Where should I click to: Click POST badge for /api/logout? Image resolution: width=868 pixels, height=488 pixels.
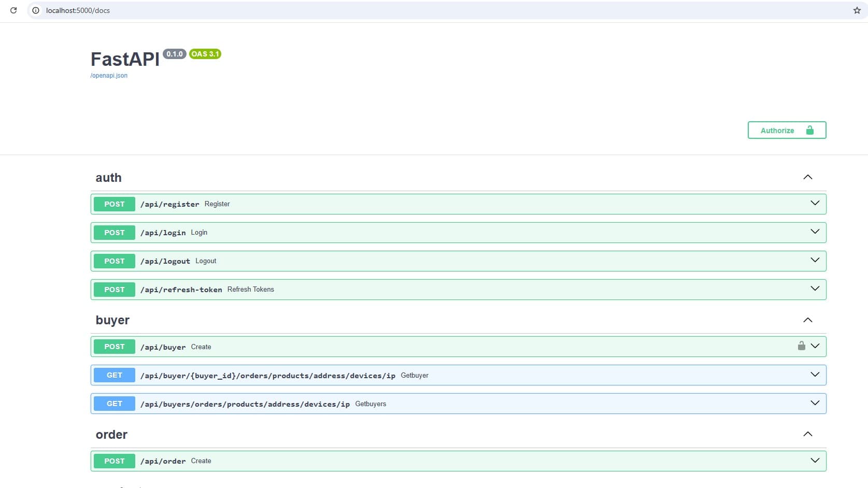click(x=115, y=261)
